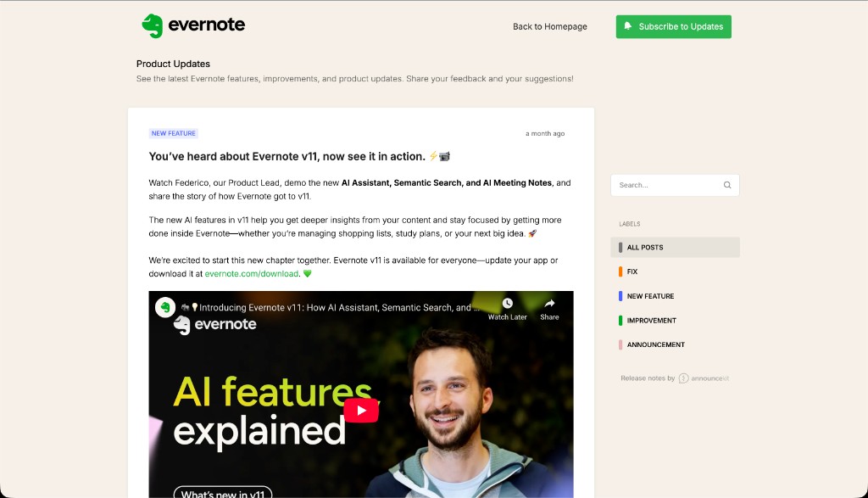Image resolution: width=868 pixels, height=498 pixels.
Task: Click the magnifier icon in the search box
Action: (x=727, y=185)
